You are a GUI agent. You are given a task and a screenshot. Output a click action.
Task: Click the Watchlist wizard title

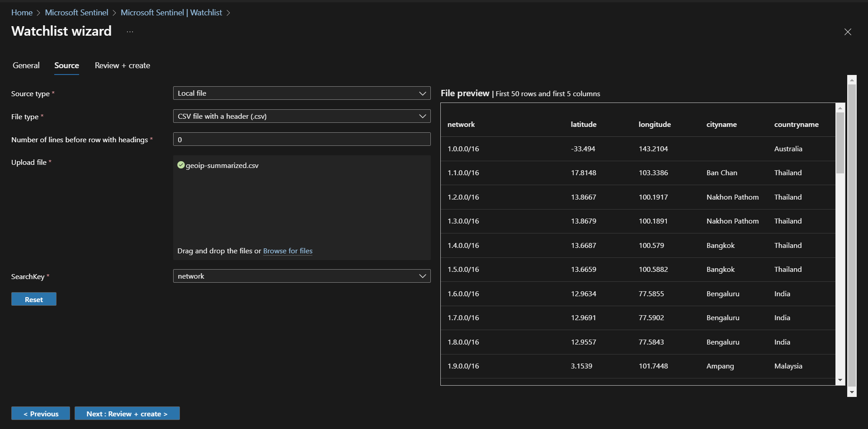pos(61,31)
